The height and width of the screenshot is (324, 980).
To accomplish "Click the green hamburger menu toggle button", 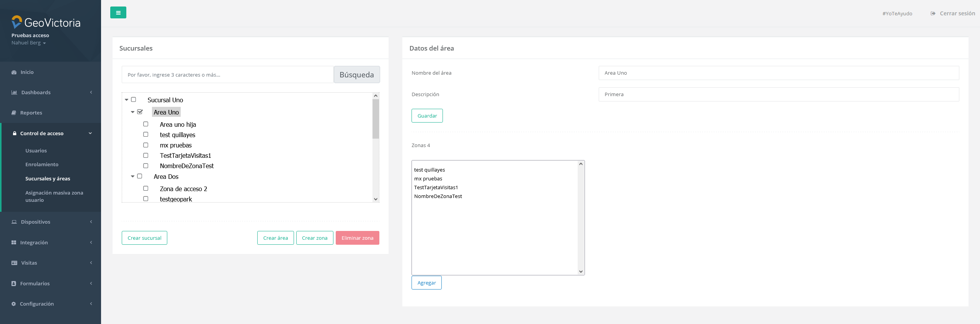I will pos(118,13).
